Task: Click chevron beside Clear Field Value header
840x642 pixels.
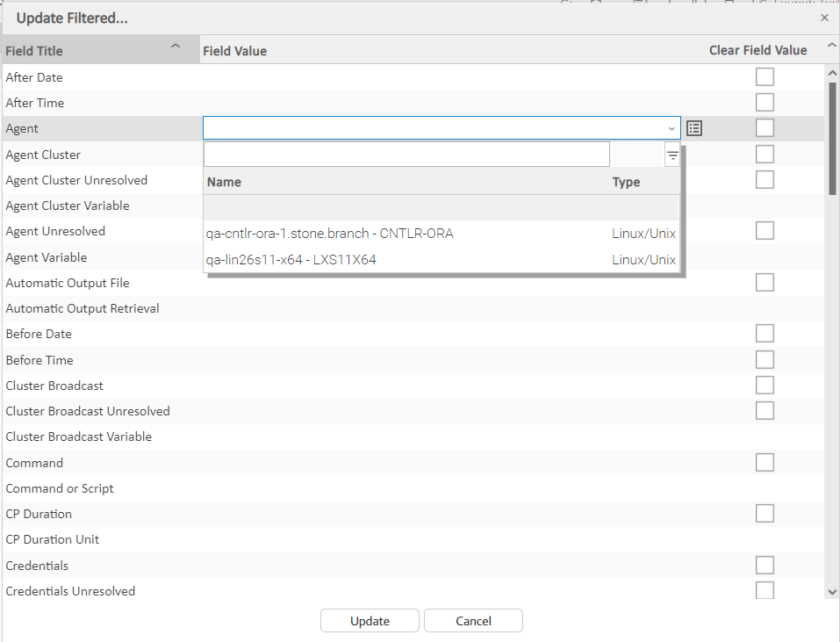Action: pos(831,47)
